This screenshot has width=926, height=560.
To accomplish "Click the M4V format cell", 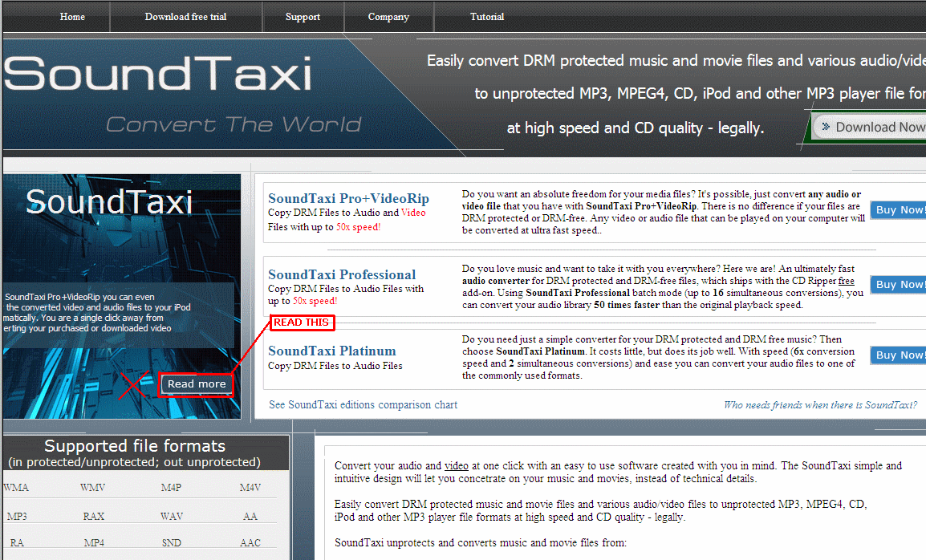I will [250, 487].
